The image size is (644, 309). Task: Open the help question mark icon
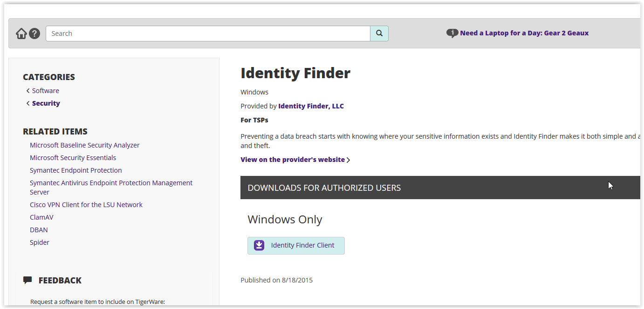pos(34,34)
